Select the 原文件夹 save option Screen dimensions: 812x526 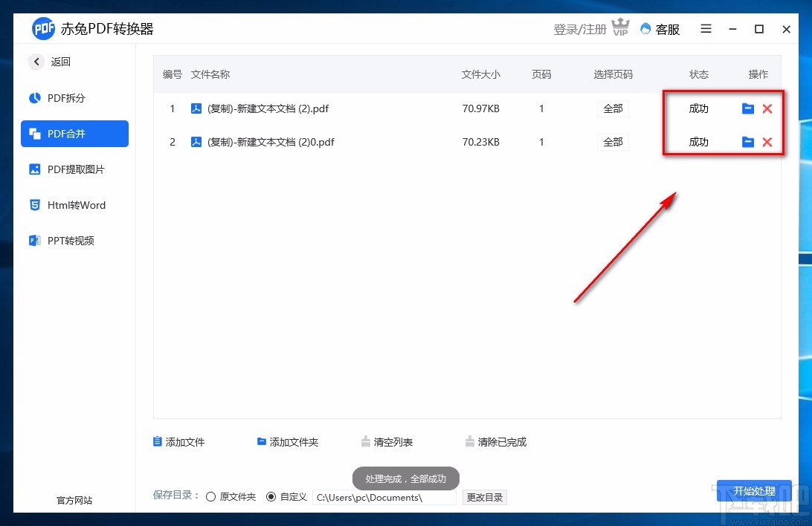211,496
